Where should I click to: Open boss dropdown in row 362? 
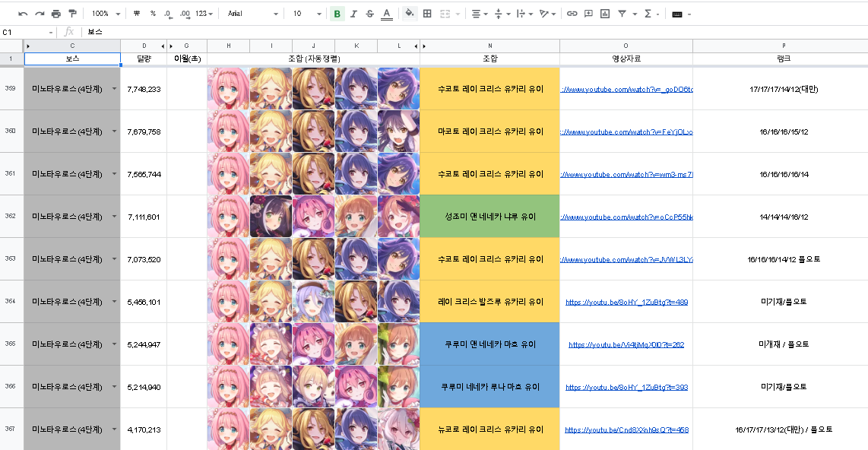click(114, 217)
